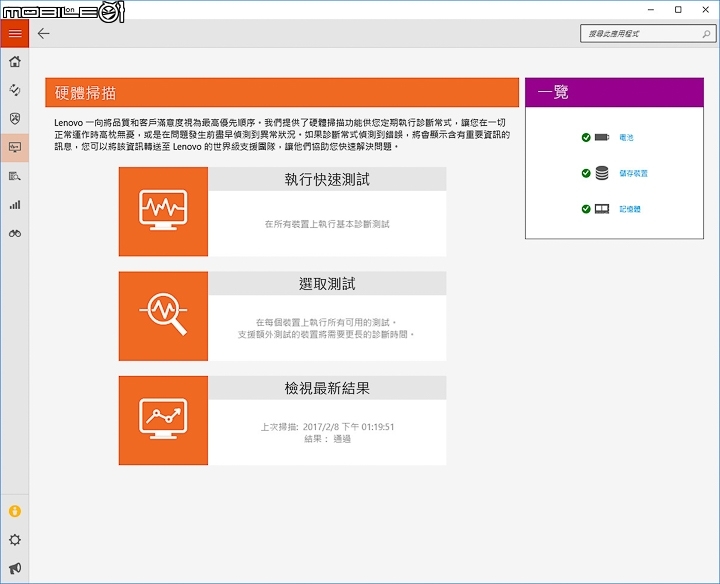The height and width of the screenshot is (584, 720).
Task: Click the battery icon in overview
Action: [x=602, y=137]
